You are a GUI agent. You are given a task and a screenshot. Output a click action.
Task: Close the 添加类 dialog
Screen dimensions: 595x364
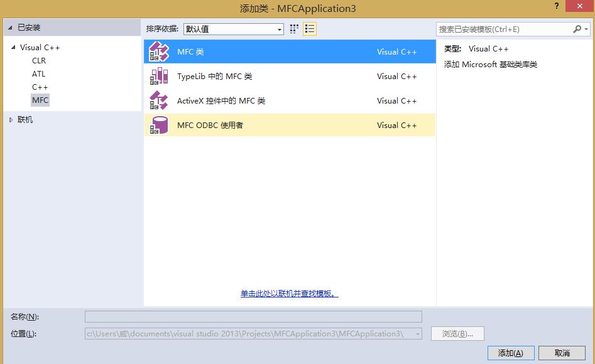tap(579, 6)
